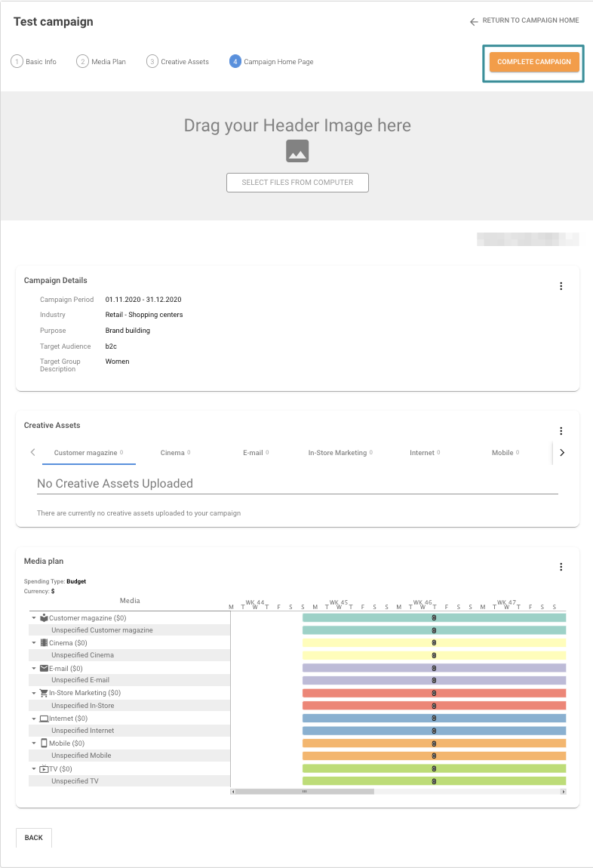Click the WK 45 week header
593x868 pixels.
(339, 602)
